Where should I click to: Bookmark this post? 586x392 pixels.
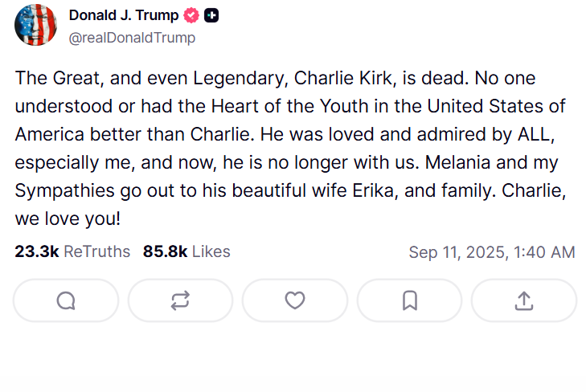tap(409, 300)
